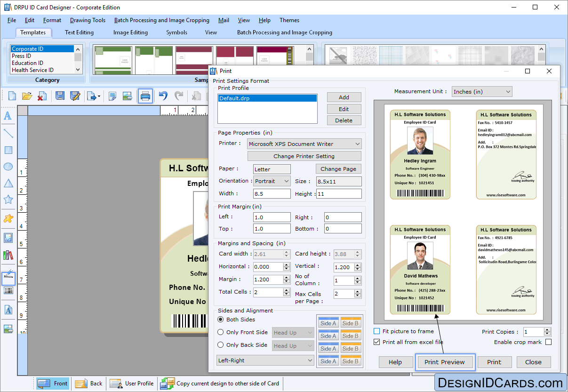Screen dimensions: 568x392
Task: Click the text note icon in the top toolbar
Action: (112, 96)
